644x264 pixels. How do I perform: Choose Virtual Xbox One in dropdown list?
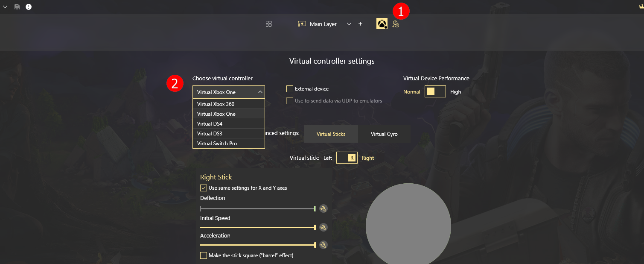(229, 114)
